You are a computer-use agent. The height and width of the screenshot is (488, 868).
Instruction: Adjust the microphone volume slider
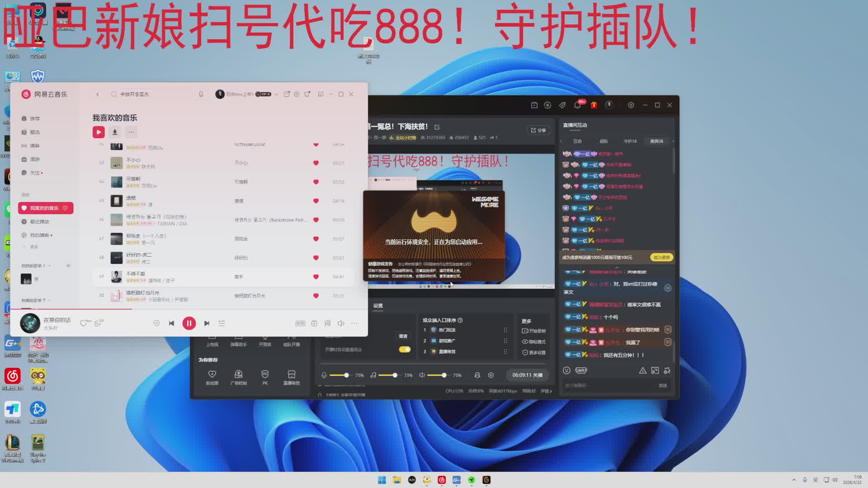pos(346,375)
